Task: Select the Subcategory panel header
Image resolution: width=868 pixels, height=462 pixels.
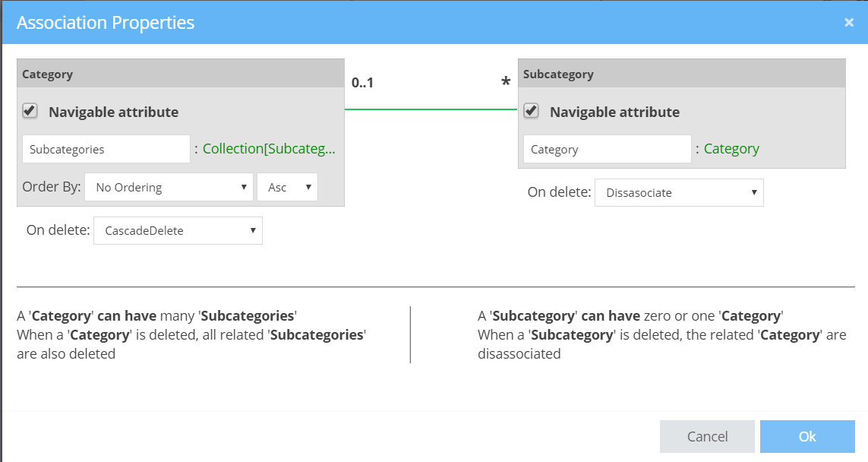Action: tap(681, 73)
